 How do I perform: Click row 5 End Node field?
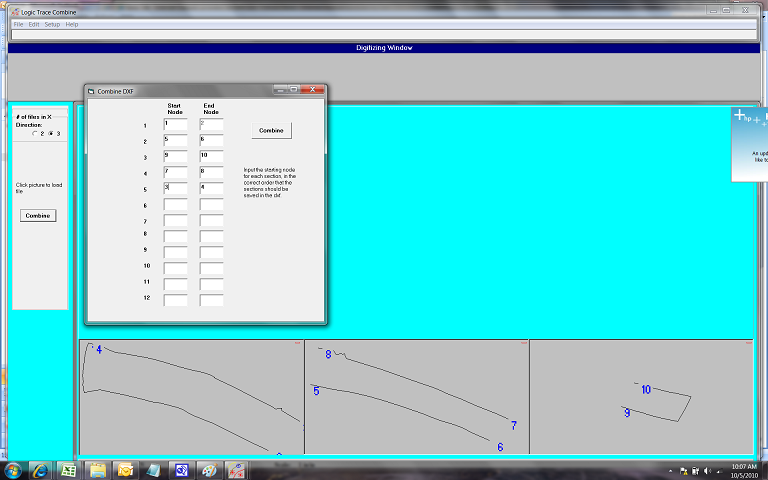point(211,189)
